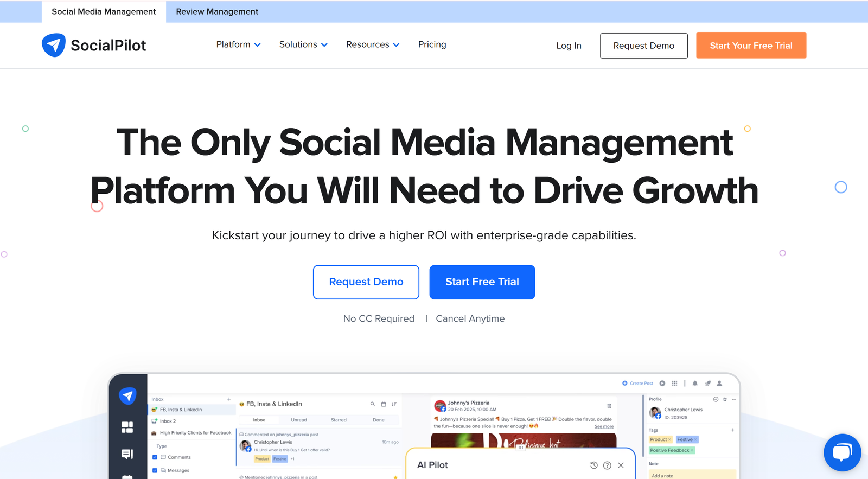Open the notifications bell icon
This screenshot has width=868, height=479.
coord(695,384)
